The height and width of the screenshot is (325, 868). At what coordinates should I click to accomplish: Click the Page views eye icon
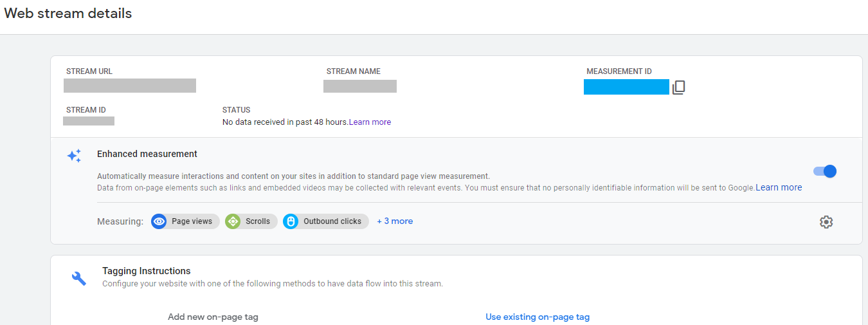point(159,221)
